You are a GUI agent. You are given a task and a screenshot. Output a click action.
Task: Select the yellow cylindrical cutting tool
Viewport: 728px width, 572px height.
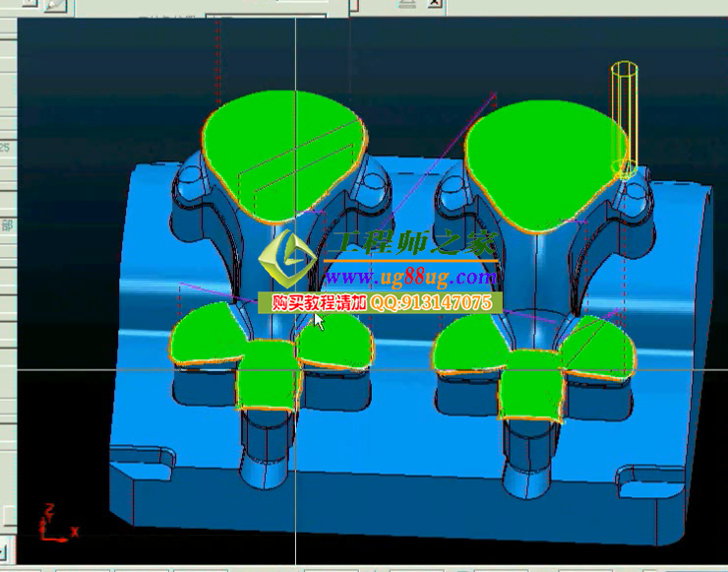625,118
